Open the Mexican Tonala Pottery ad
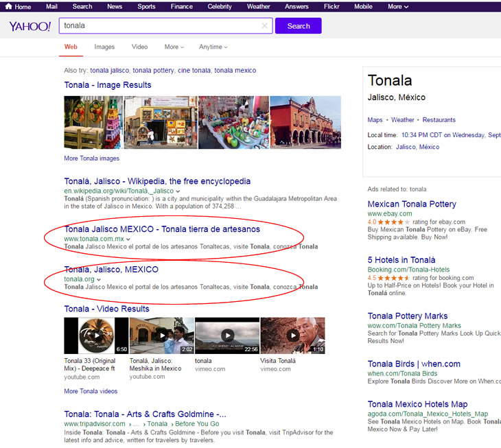The height and width of the screenshot is (448, 501). coord(412,204)
